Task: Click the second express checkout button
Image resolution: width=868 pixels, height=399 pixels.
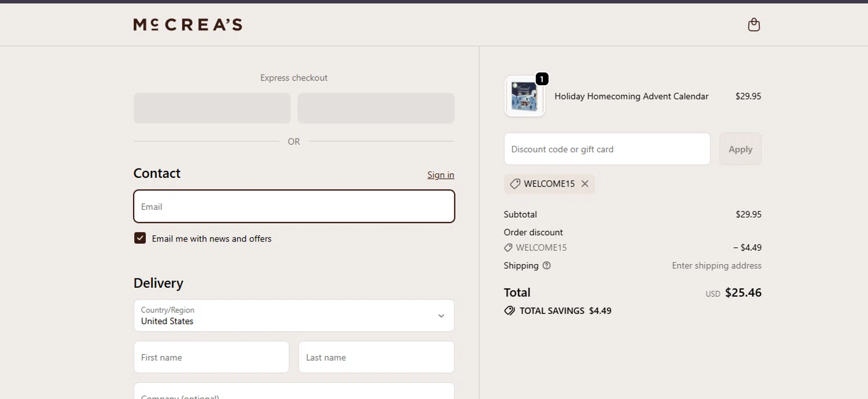Action: tap(376, 108)
